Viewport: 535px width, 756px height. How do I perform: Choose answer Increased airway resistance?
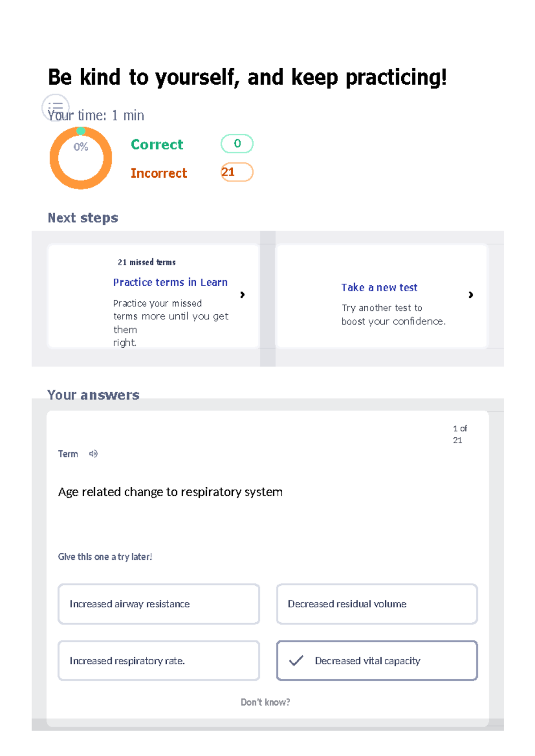159,604
